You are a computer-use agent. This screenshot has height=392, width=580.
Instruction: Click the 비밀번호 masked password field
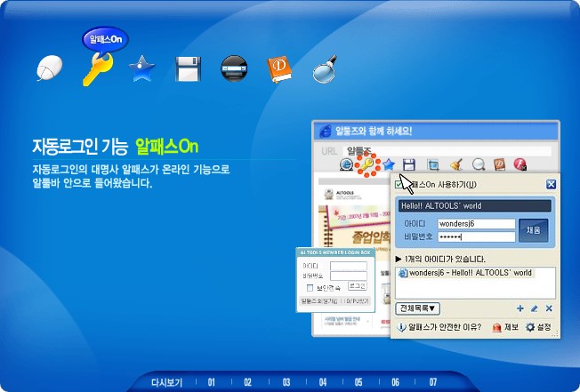477,236
